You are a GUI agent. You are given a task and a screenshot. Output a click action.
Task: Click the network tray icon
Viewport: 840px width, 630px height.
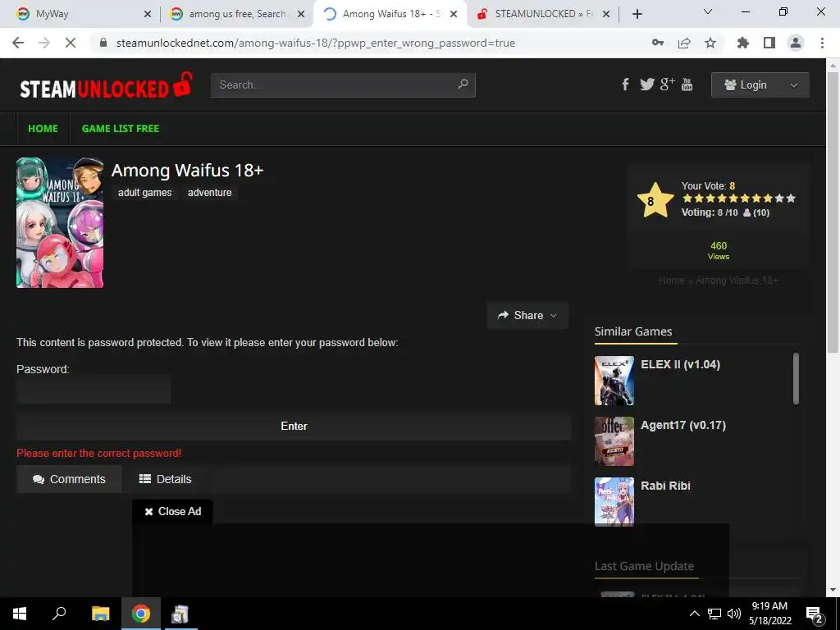[x=714, y=614]
